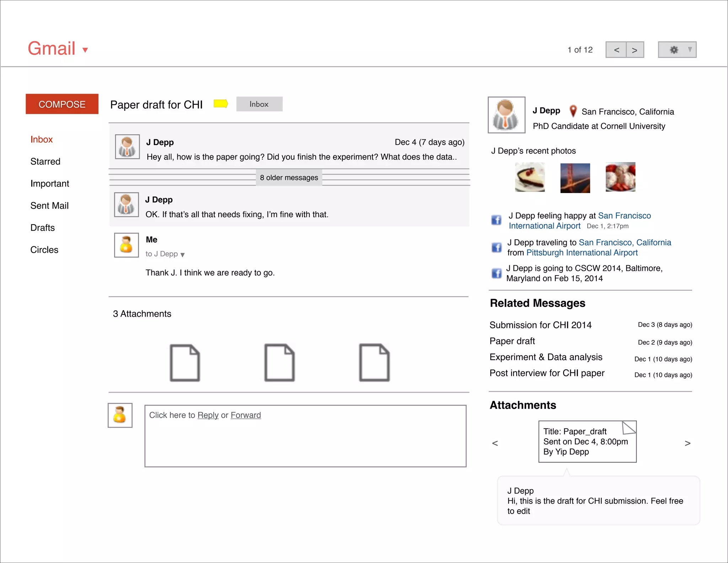The width and height of the screenshot is (728, 563).
Task: Open the Gmail dropdown arrow
Action: [85, 50]
